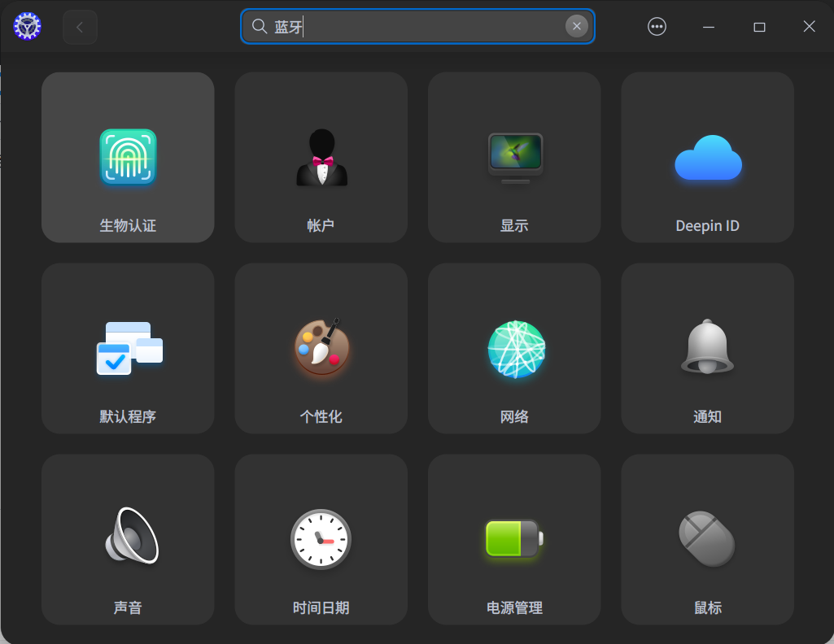
Task: Click the Control Center gear logo
Action: 27,26
